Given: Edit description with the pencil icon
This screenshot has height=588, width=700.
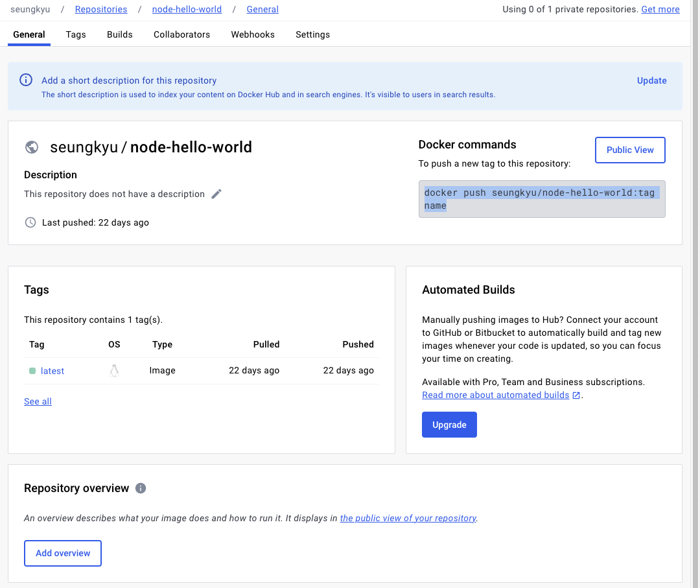Looking at the screenshot, I should pos(216,194).
